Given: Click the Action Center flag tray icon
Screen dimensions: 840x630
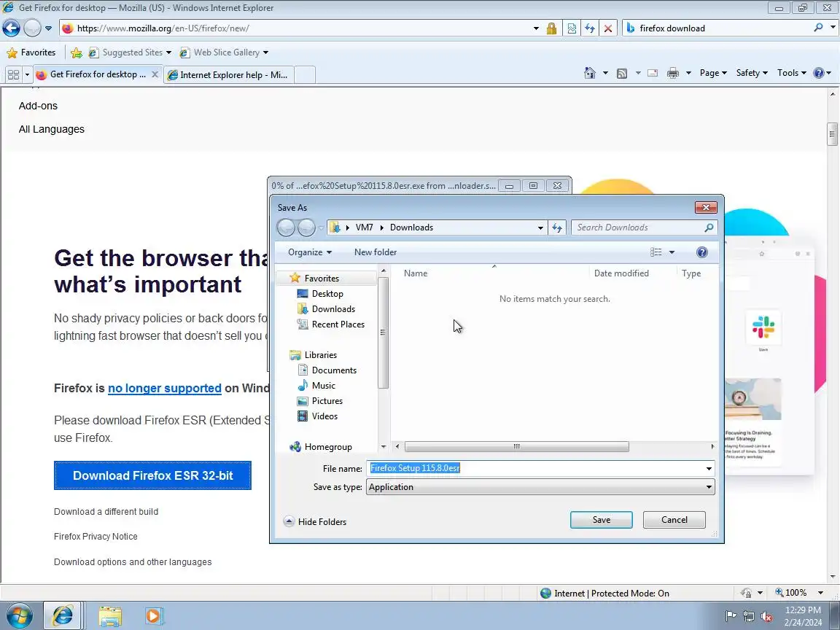Looking at the screenshot, I should [731, 616].
